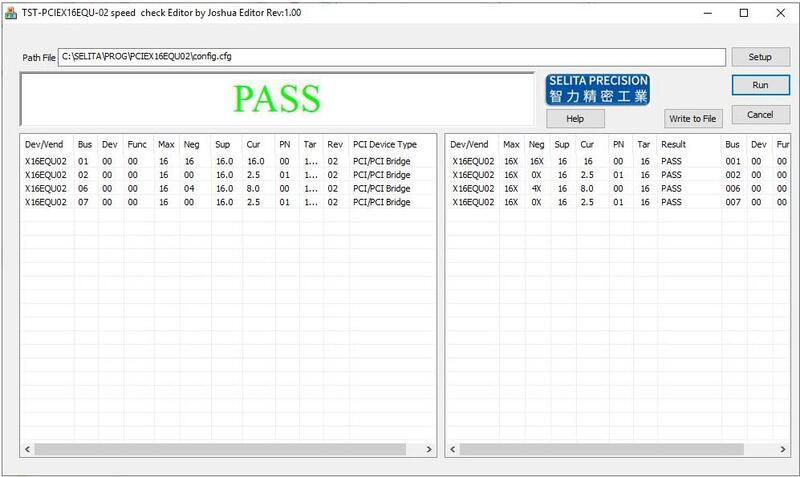
Task: Open Help
Action: coord(575,119)
